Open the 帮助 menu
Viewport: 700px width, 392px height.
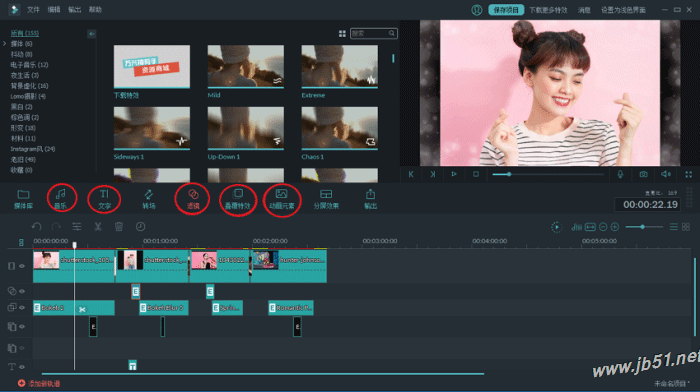[x=95, y=9]
